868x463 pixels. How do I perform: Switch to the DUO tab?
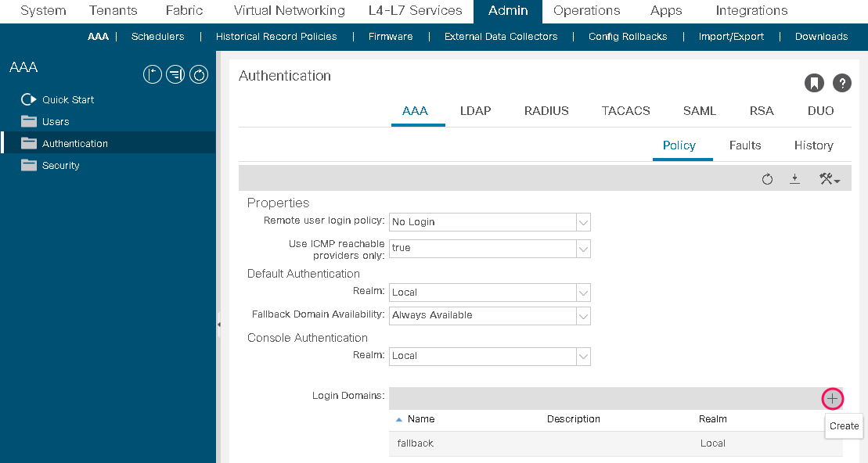click(x=820, y=111)
